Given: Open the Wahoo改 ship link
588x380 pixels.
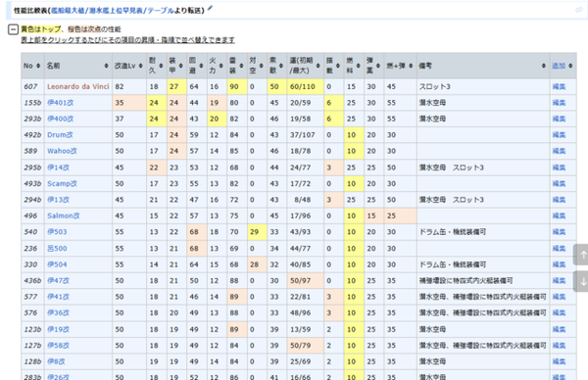Looking at the screenshot, I should click(x=62, y=151).
